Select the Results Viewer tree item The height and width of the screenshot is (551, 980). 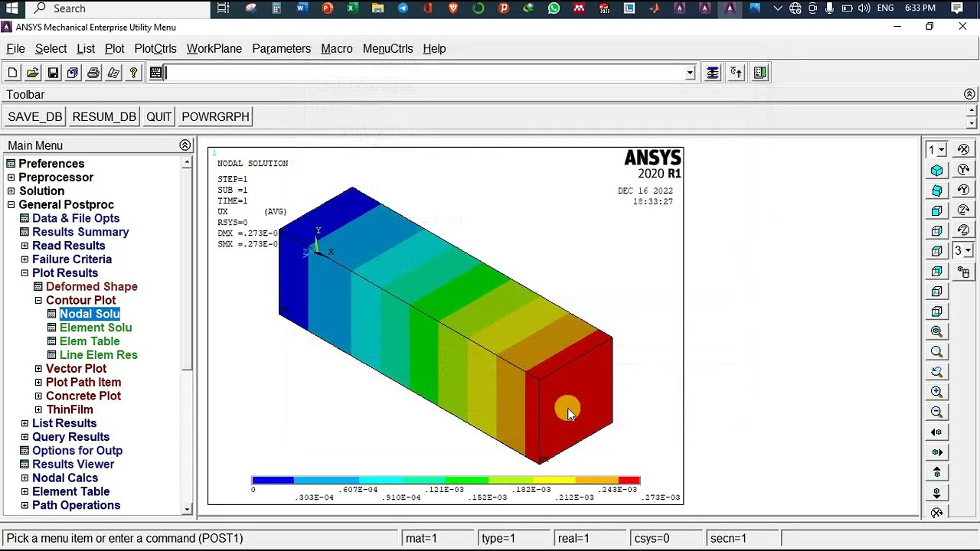(73, 465)
